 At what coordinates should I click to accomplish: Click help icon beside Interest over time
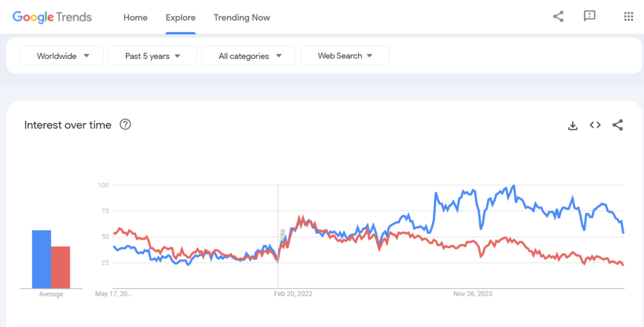pyautogui.click(x=125, y=124)
